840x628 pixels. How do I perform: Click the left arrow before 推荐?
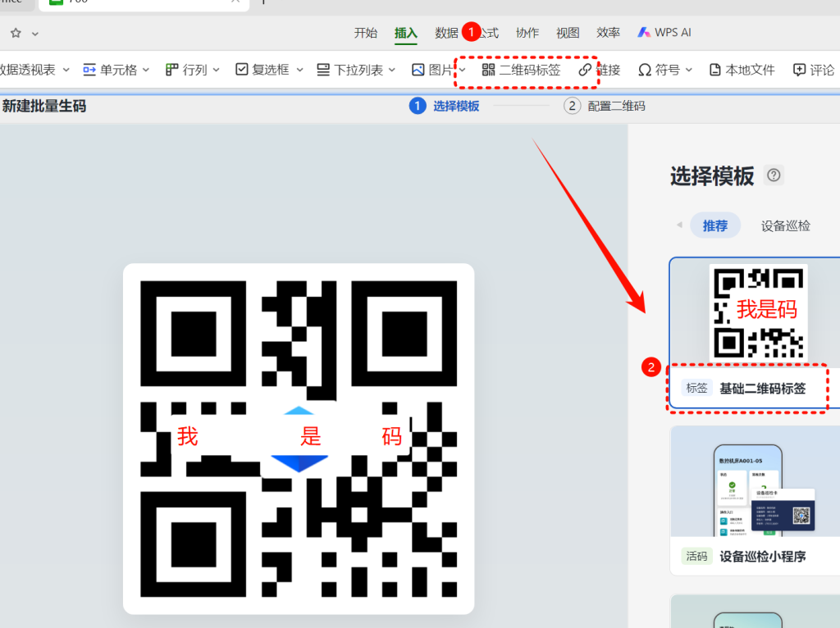[679, 225]
